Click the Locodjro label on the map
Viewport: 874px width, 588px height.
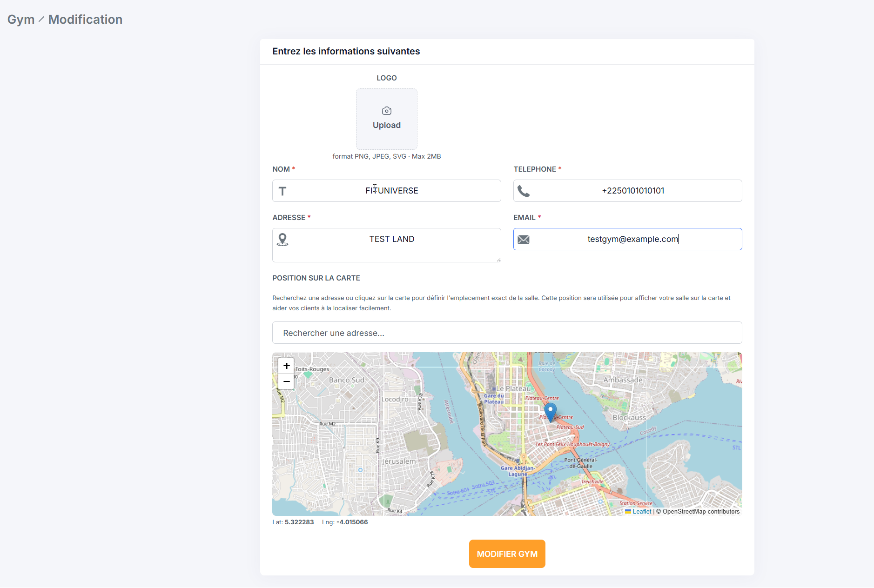click(395, 399)
